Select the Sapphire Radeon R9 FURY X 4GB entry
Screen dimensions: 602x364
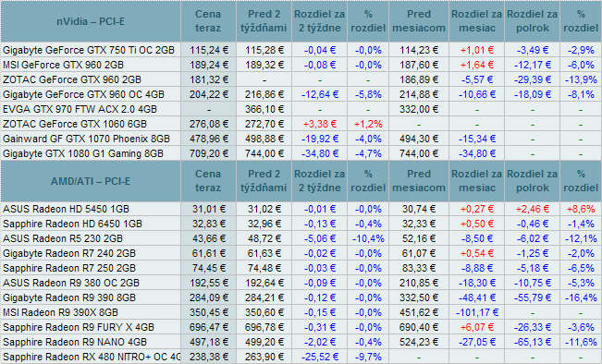tap(79, 327)
